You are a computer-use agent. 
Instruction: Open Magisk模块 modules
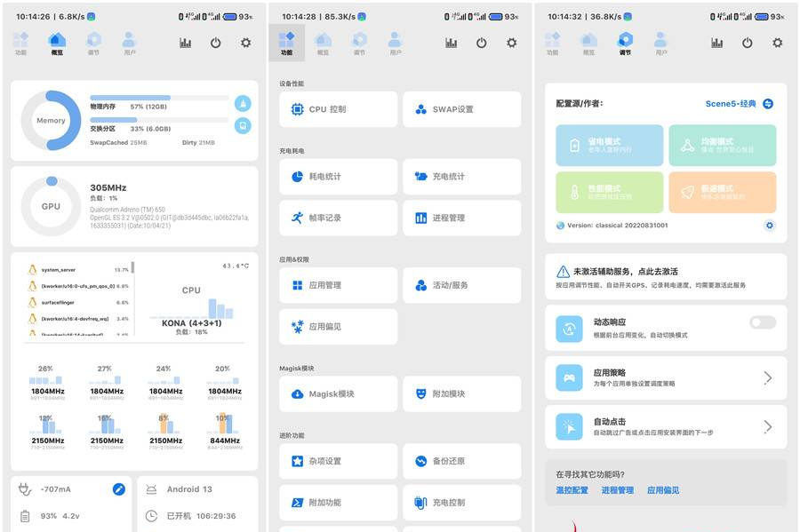[339, 394]
